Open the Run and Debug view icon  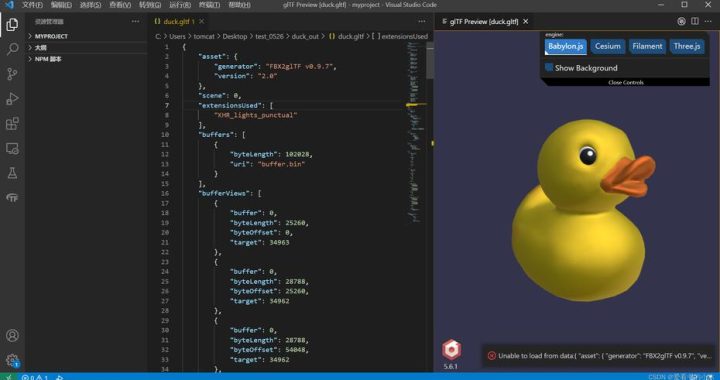tap(12, 98)
